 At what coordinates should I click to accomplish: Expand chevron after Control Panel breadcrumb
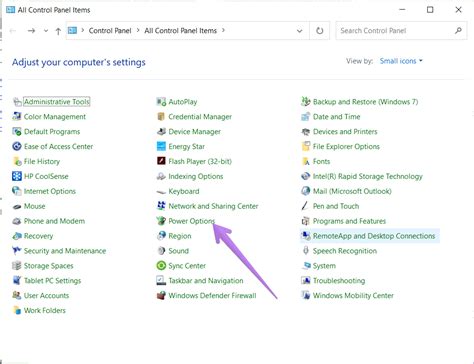(x=138, y=31)
